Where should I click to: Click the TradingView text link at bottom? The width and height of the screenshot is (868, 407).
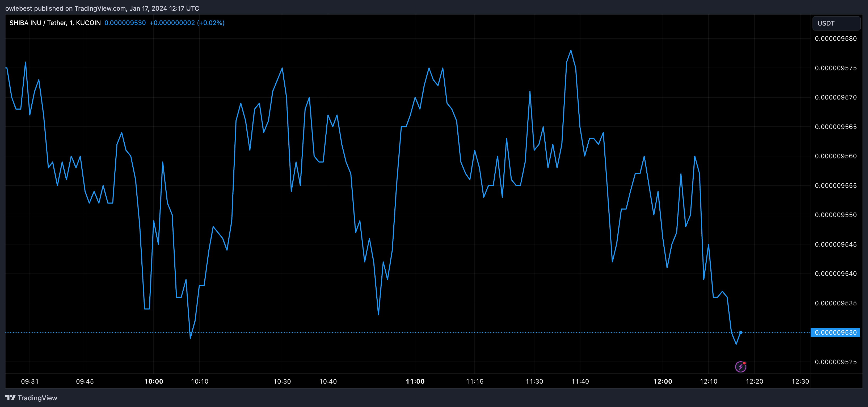click(x=37, y=398)
